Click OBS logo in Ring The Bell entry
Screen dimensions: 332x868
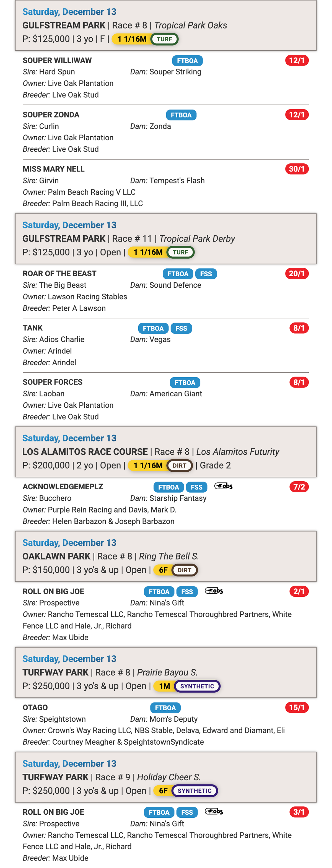tap(214, 591)
